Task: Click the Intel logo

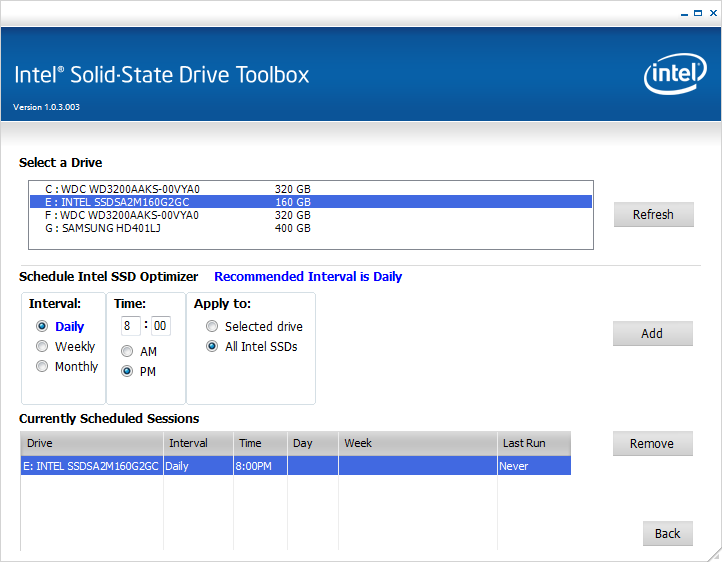Action: [x=675, y=74]
